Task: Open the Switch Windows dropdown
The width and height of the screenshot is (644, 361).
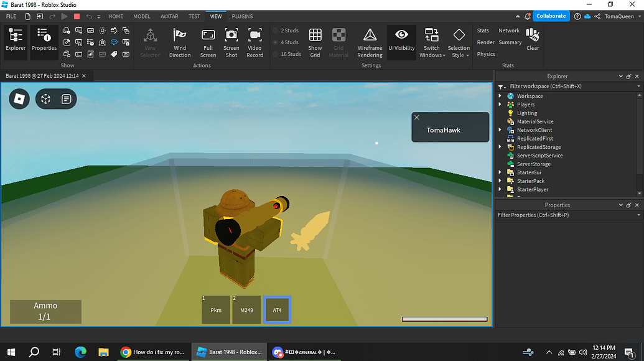Action: 431,42
